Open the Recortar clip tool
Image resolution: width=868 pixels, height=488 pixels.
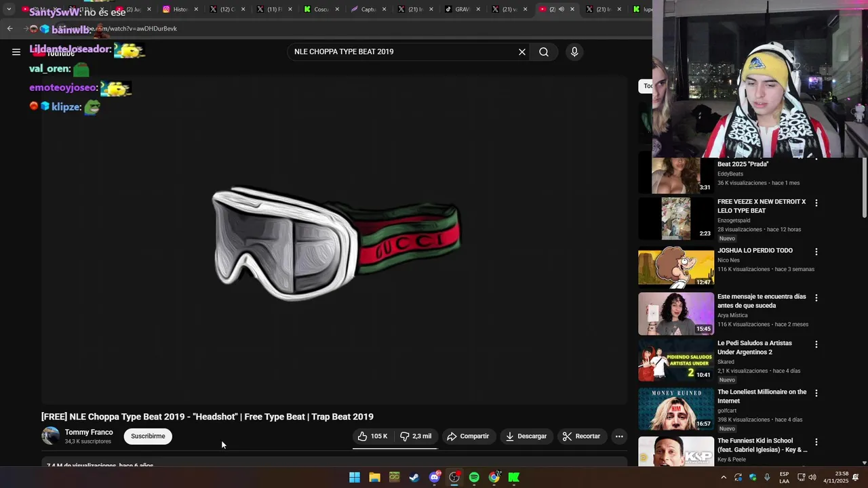(582, 436)
